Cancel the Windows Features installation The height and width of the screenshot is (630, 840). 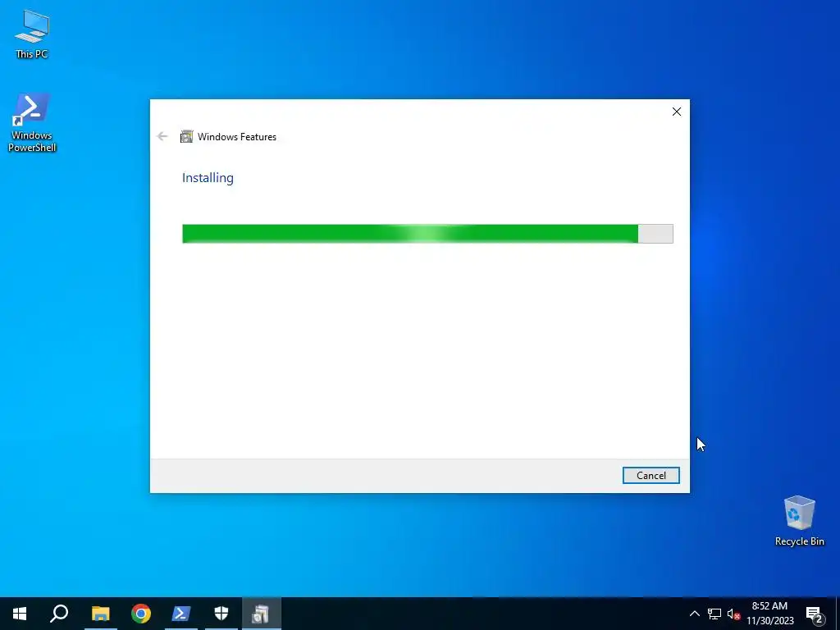(x=651, y=475)
